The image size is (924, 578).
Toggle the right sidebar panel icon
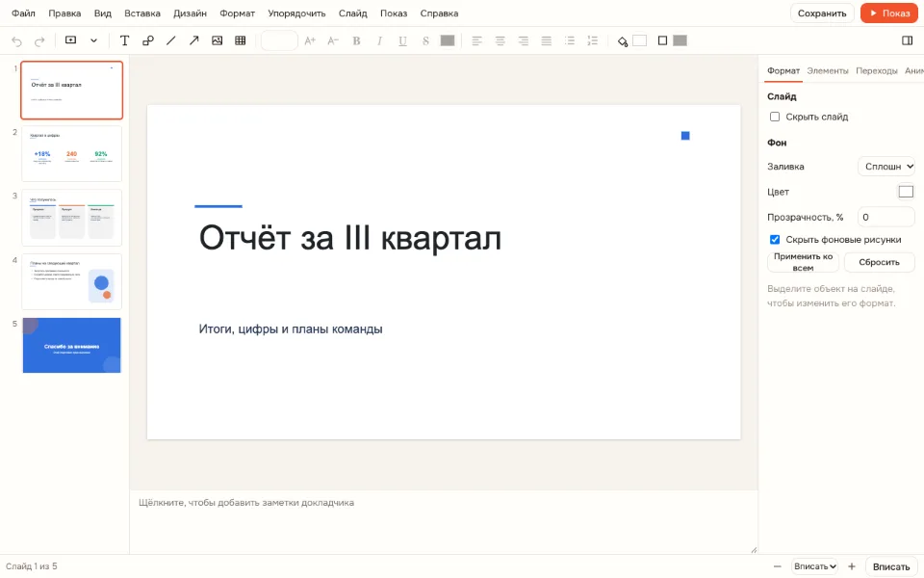pos(907,40)
